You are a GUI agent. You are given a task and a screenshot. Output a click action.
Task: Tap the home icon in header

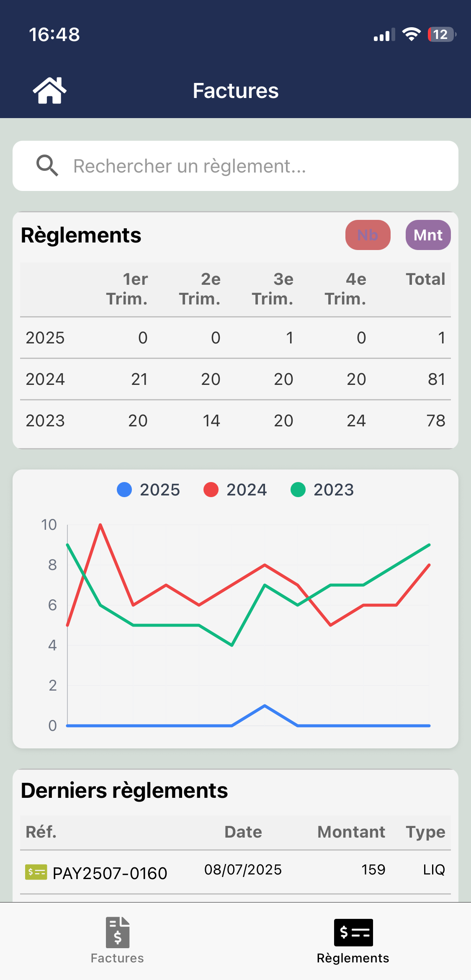pyautogui.click(x=49, y=90)
